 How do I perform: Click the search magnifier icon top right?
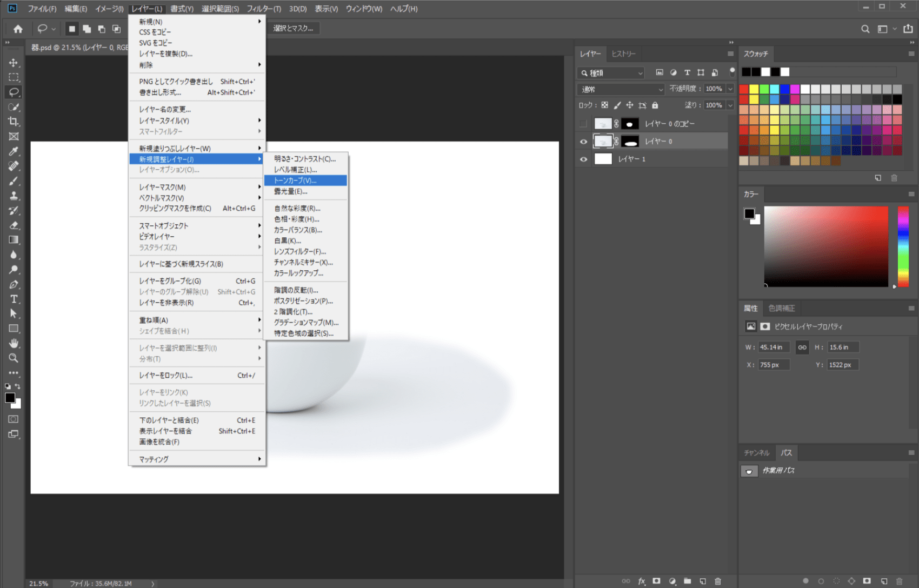(865, 29)
